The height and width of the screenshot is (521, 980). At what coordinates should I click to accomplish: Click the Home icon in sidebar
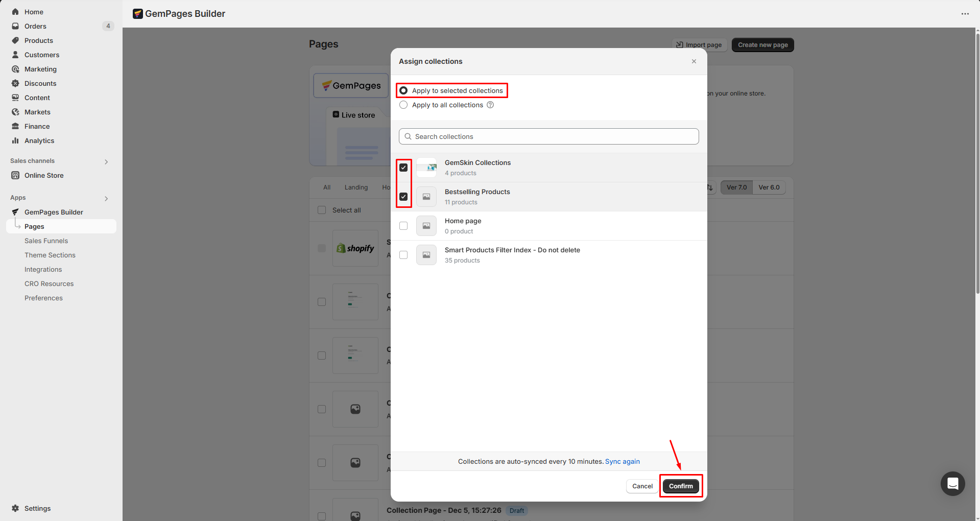point(15,12)
